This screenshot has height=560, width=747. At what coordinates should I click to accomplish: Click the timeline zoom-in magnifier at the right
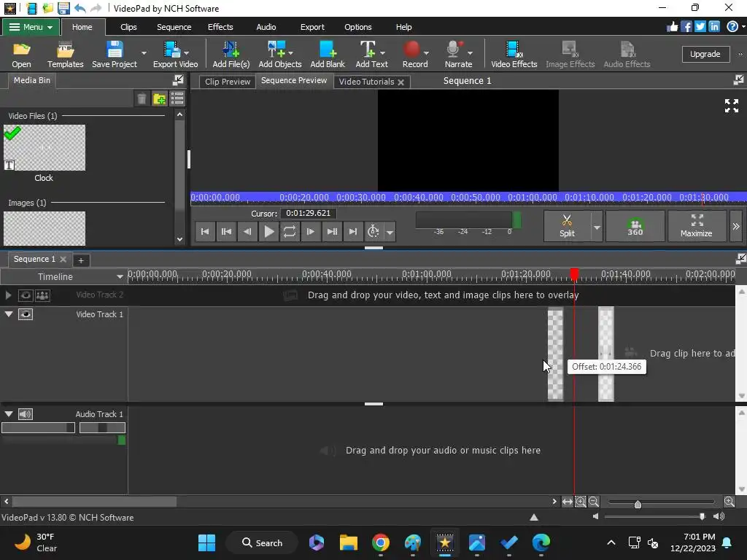[729, 502]
